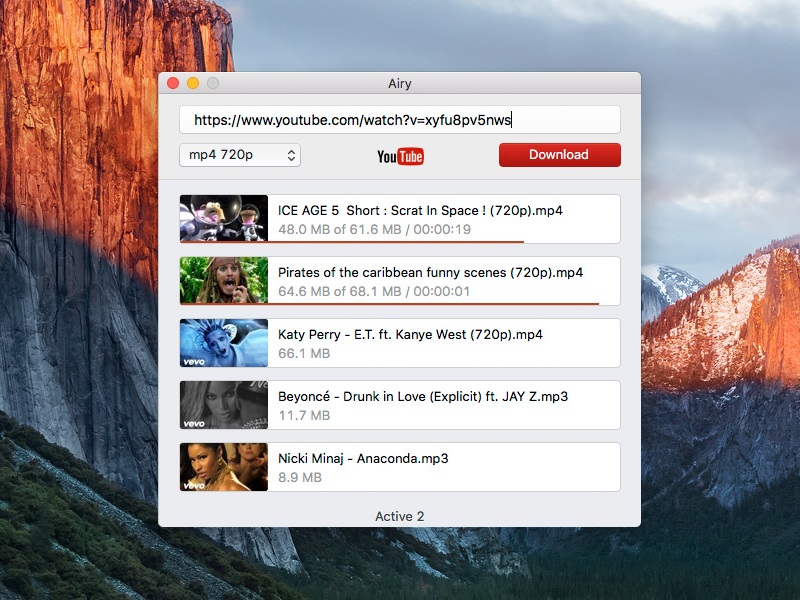Click the Active 2 status label
Viewport: 800px width, 600px height.
point(400,516)
